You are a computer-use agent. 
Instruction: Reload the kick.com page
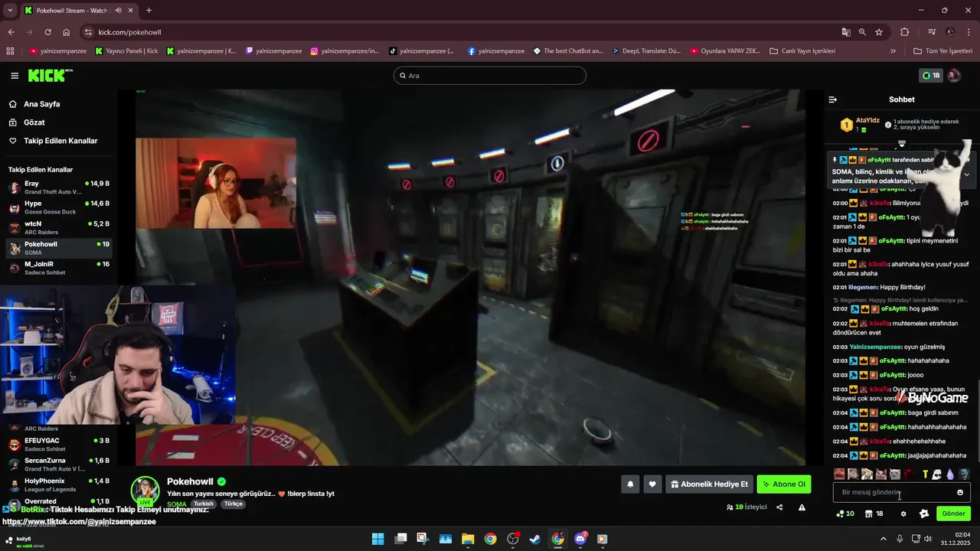[47, 32]
